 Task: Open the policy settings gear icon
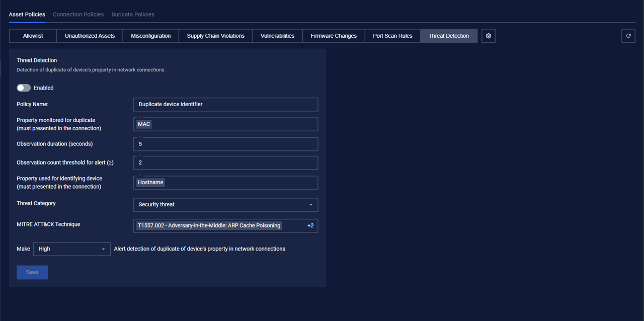pos(488,36)
